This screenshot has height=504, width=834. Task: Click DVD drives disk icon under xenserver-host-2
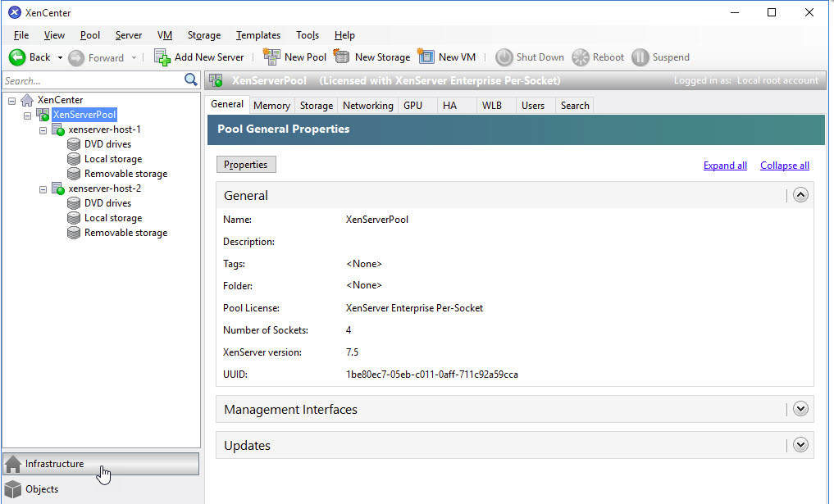click(x=74, y=203)
